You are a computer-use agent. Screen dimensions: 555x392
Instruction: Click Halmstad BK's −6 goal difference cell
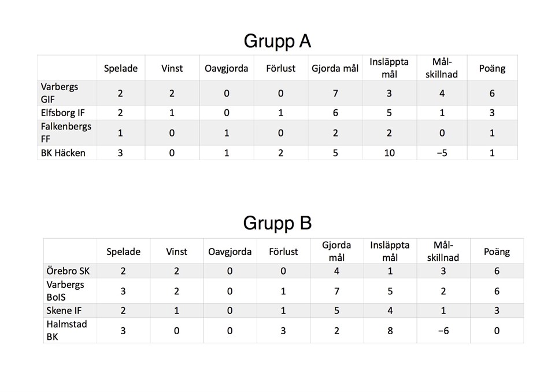[x=443, y=331]
